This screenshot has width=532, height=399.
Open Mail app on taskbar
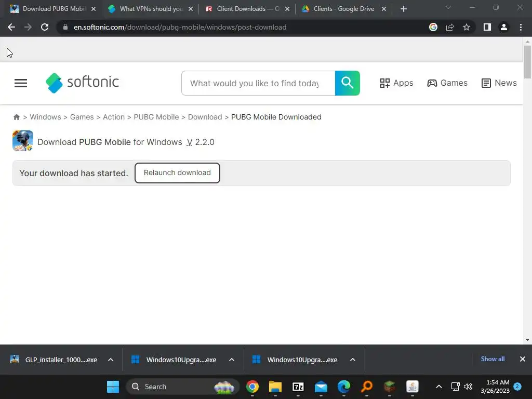[321, 387]
